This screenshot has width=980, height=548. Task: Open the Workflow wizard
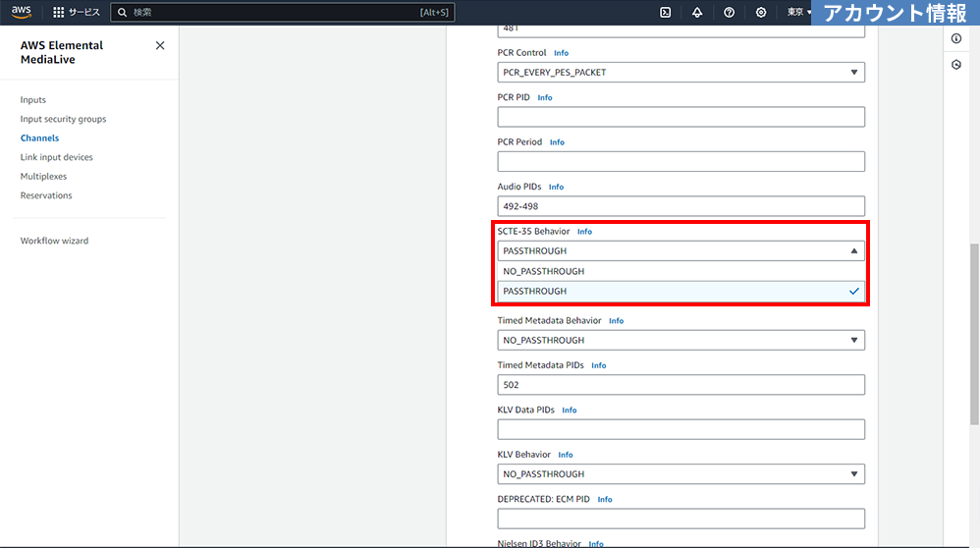tap(54, 241)
